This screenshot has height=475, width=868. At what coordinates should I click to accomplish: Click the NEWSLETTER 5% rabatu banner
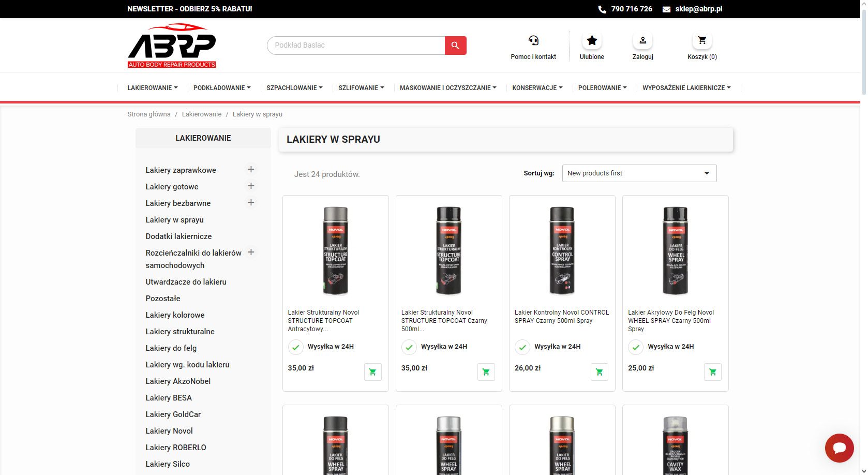[190, 9]
